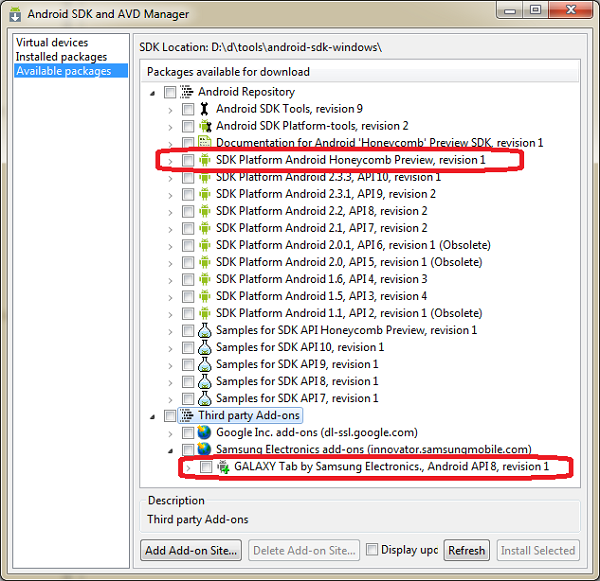This screenshot has width=600, height=581.
Task: Check Google Inc. add-ons checkbox
Action: click(188, 432)
